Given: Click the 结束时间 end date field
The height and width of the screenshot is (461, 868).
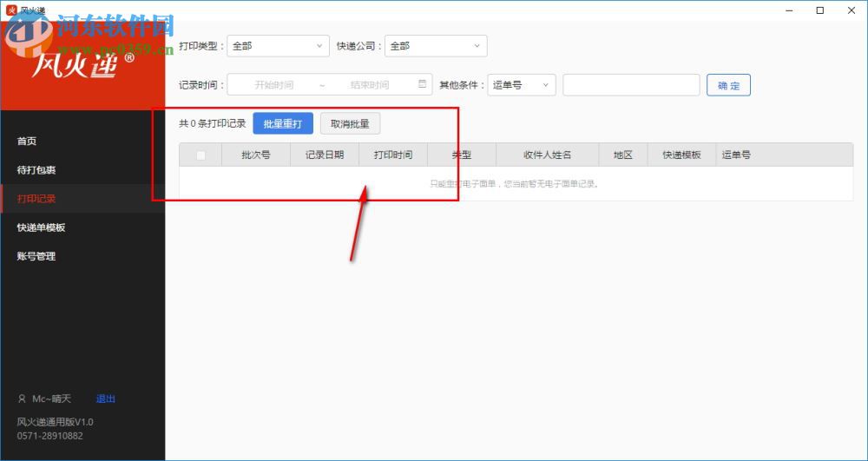Looking at the screenshot, I should point(369,85).
